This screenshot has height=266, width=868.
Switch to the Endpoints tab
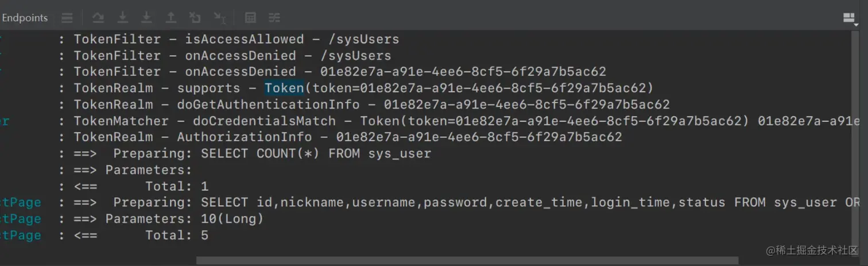coord(25,18)
